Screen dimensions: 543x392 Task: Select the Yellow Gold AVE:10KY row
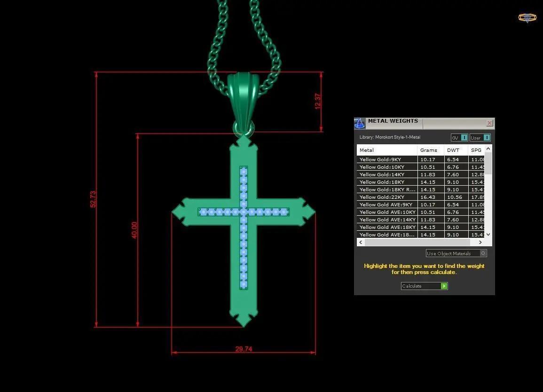pyautogui.click(x=421, y=212)
